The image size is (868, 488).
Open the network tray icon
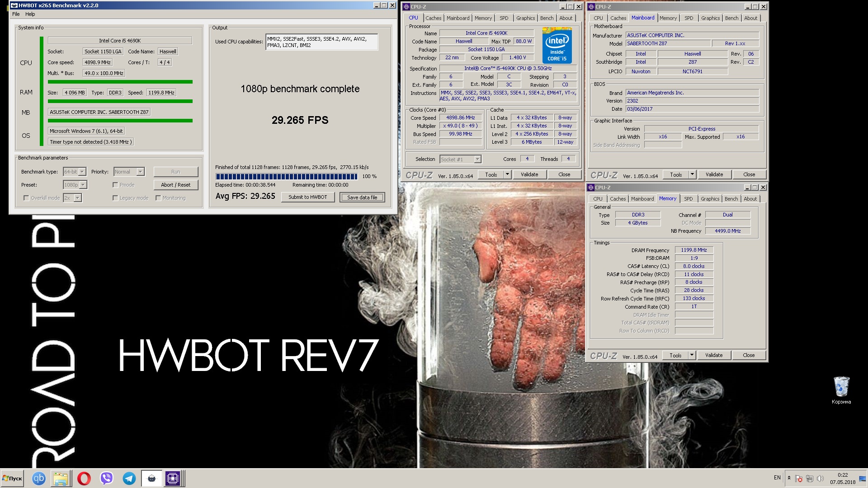(809, 479)
